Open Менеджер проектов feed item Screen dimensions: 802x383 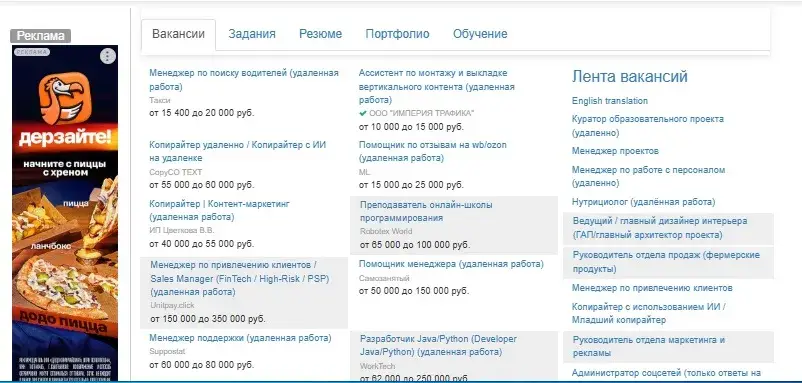click(615, 151)
